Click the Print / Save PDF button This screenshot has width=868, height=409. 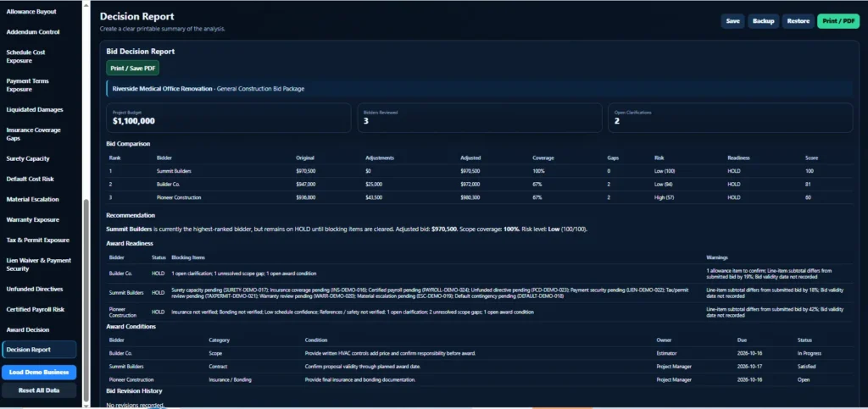coord(133,68)
